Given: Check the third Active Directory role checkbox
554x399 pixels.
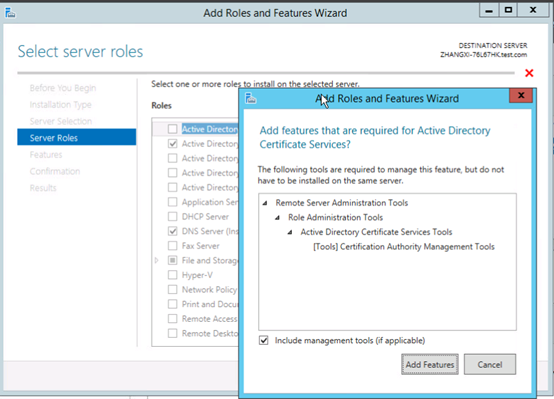Looking at the screenshot, I should 172,158.
